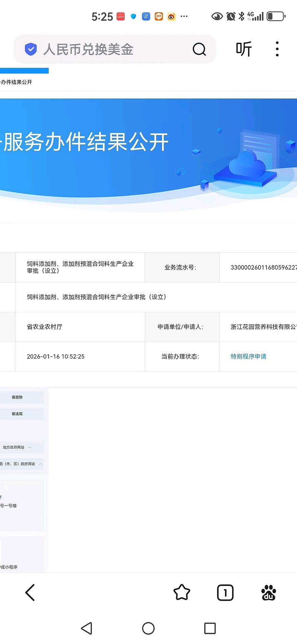Image resolution: width=297 pixels, height=644 pixels.
Task: Tap the 办件结果公开 breadcrumb text
Action: coord(16,82)
